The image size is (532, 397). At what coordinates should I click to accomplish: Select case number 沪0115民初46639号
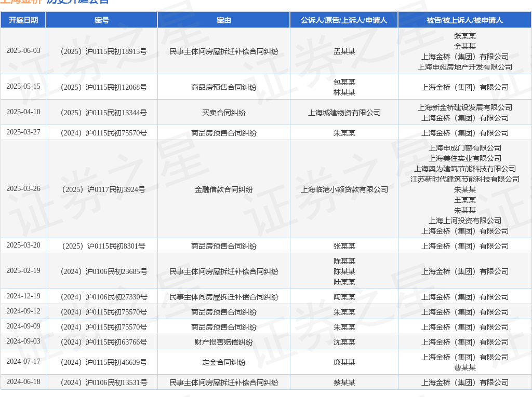click(104, 362)
